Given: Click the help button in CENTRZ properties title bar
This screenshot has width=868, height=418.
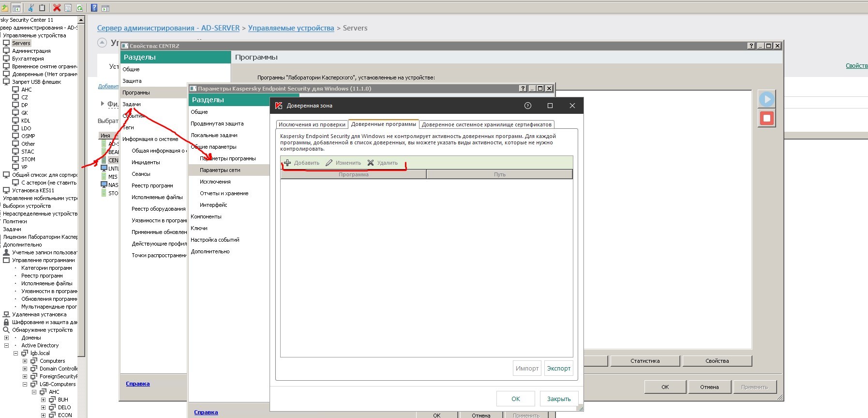Looking at the screenshot, I should coord(751,46).
